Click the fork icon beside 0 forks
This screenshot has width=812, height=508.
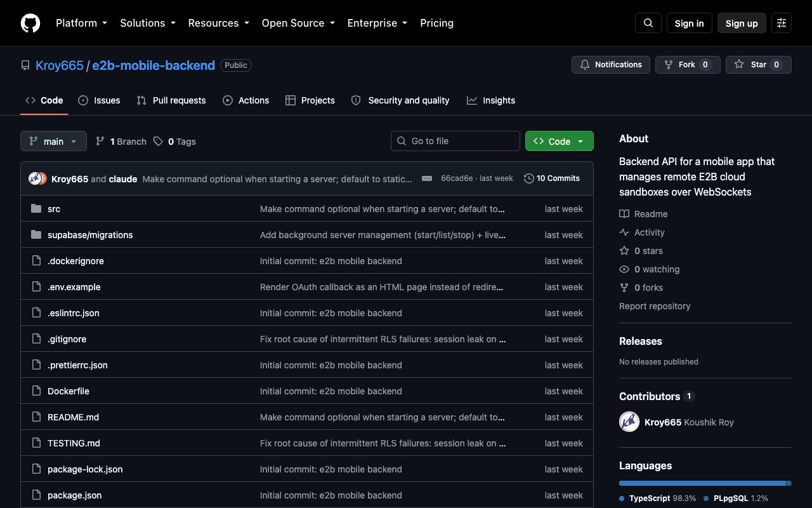tap(624, 288)
